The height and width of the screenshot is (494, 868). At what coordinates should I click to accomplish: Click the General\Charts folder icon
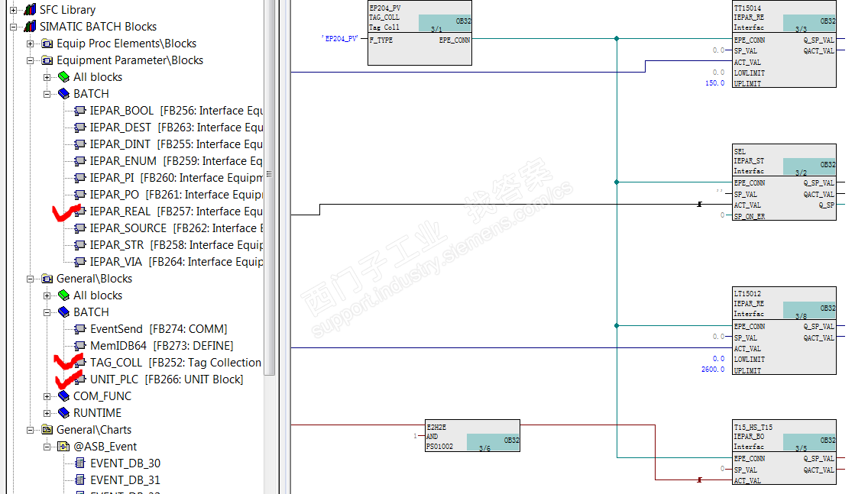pos(47,430)
